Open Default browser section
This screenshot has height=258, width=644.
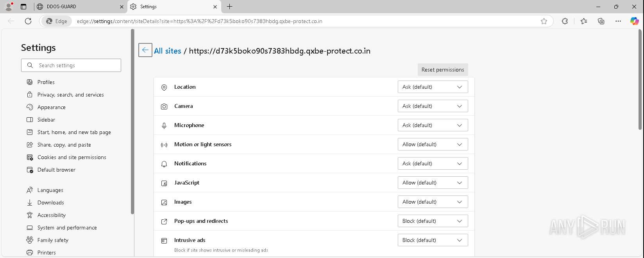tap(56, 170)
